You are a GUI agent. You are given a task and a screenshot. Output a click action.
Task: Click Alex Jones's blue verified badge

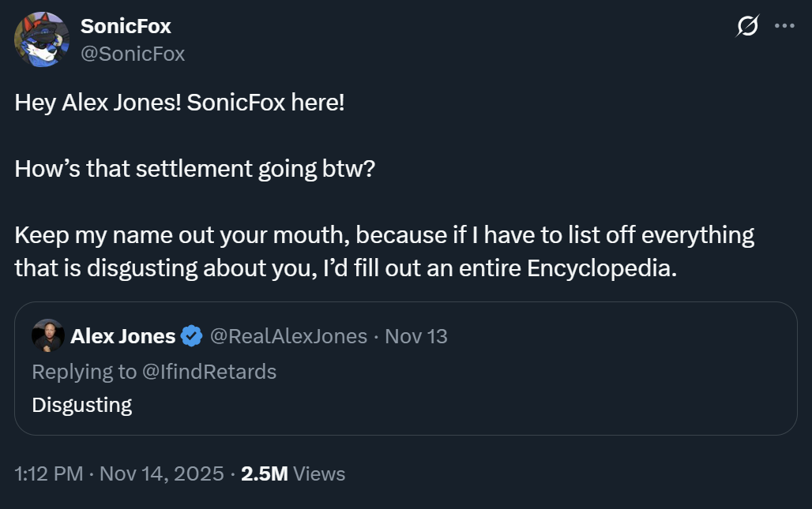(192, 336)
